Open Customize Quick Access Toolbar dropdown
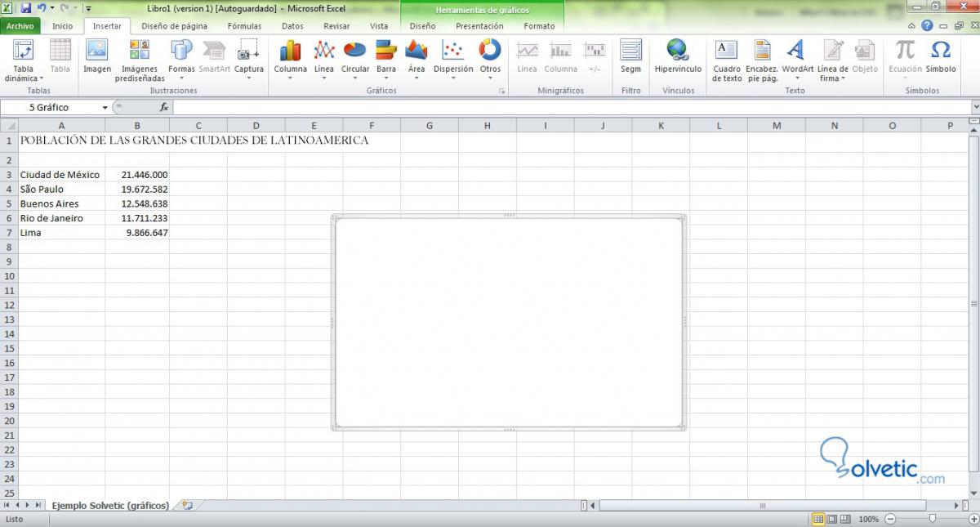The width and height of the screenshot is (980, 527). coord(88,8)
